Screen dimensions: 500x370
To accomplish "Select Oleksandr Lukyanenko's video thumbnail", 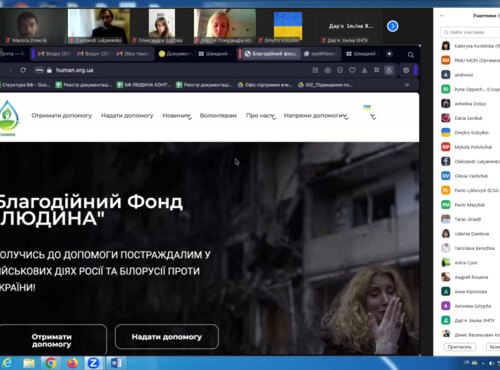I will coord(99,26).
